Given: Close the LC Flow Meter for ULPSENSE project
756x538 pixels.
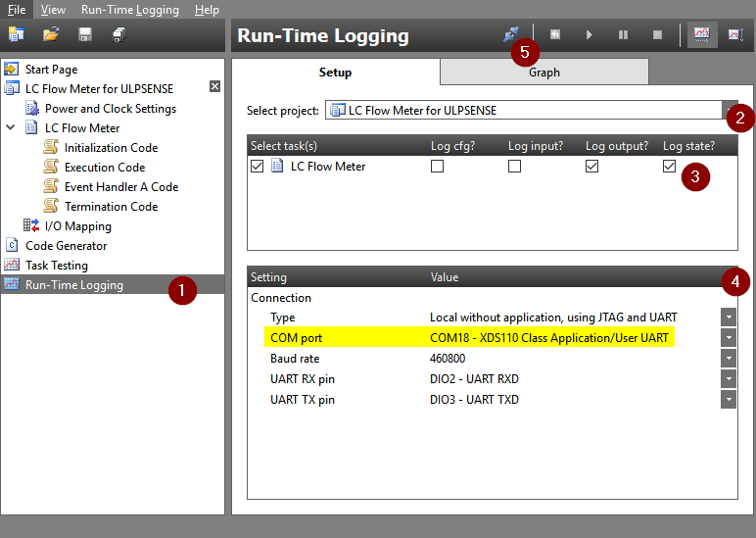Looking at the screenshot, I should (215, 86).
